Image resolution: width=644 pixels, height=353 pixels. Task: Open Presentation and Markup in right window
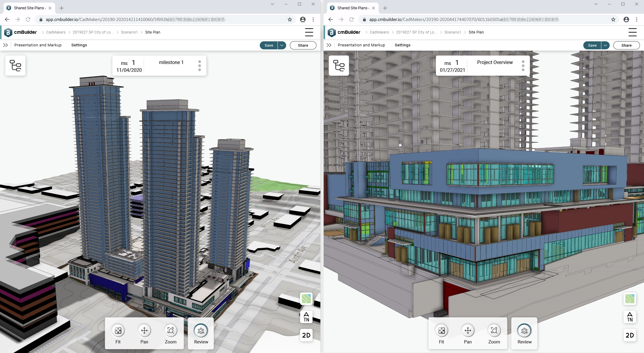pyautogui.click(x=361, y=45)
